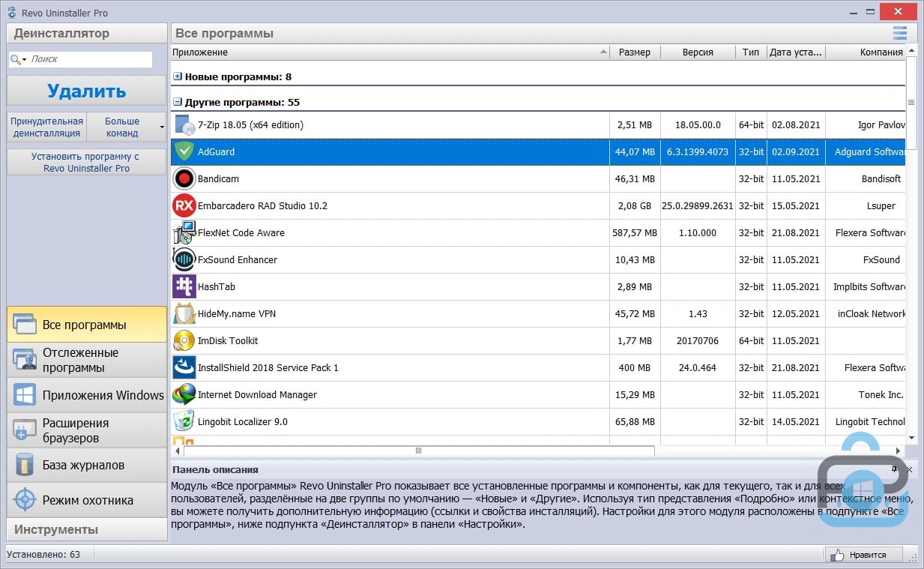Click the vertical scrollbar up arrow
The height and width of the screenshot is (569, 924).
coord(911,51)
